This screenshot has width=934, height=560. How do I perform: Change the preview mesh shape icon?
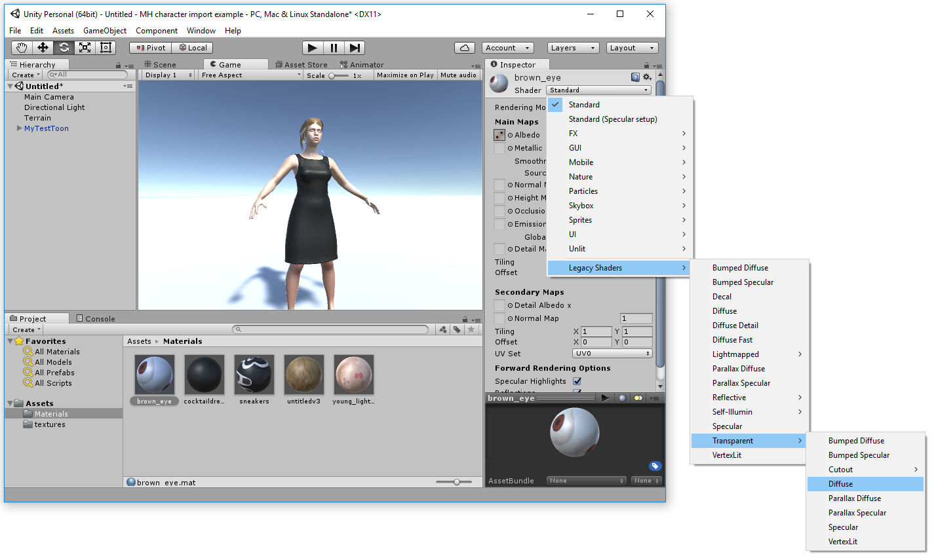click(622, 398)
